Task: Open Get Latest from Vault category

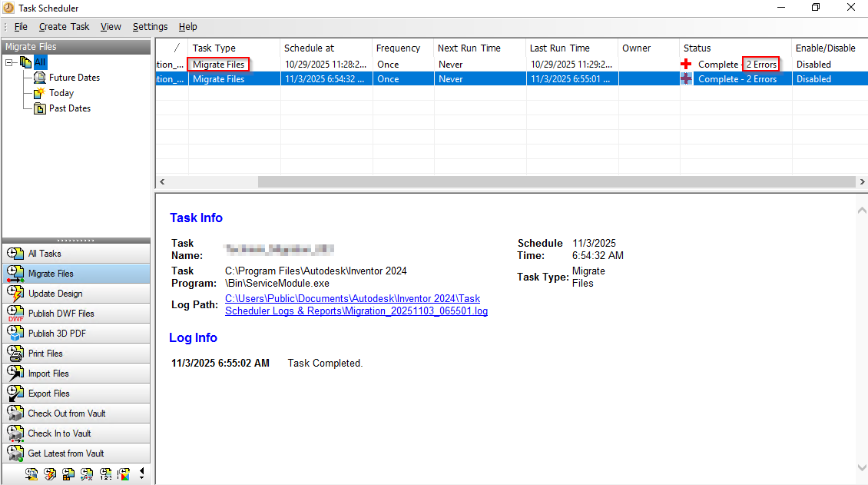Action: [x=76, y=453]
